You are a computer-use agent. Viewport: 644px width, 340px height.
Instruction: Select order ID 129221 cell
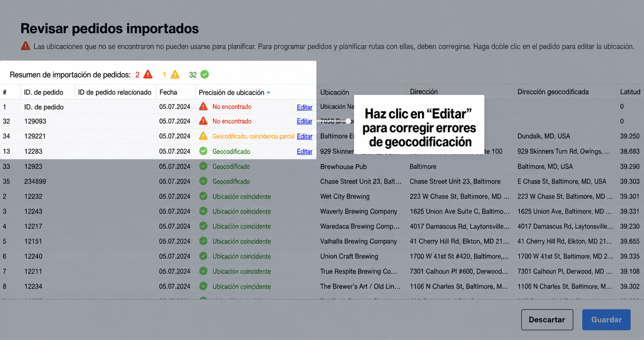[35, 136]
